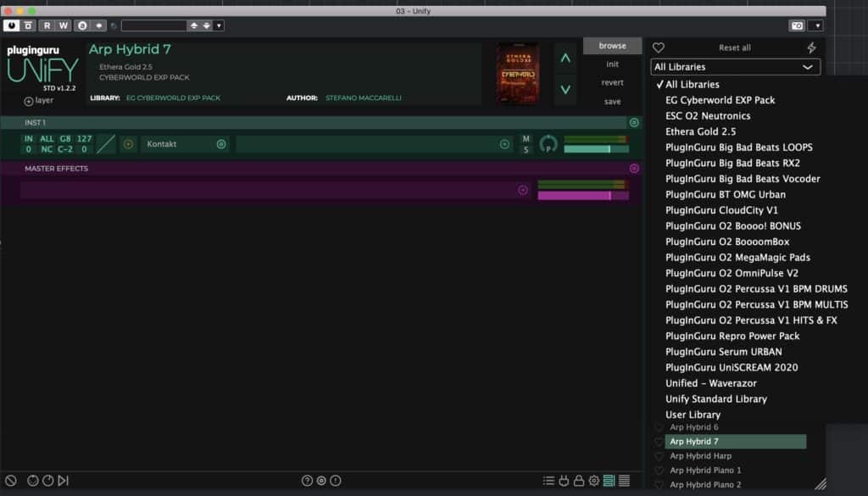Image resolution: width=868 pixels, height=496 pixels.
Task: Adjust the INST 1 pan knob
Action: 548,144
